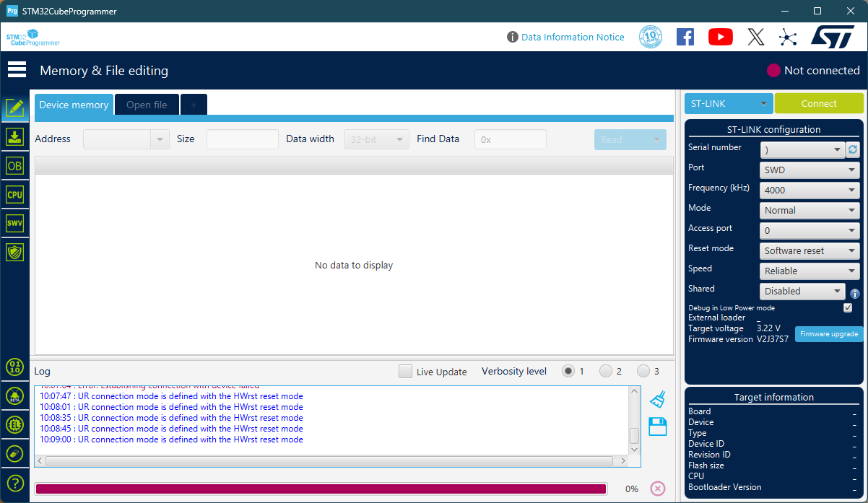Open the Shared Disabled dropdown
868x503 pixels.
[802, 291]
